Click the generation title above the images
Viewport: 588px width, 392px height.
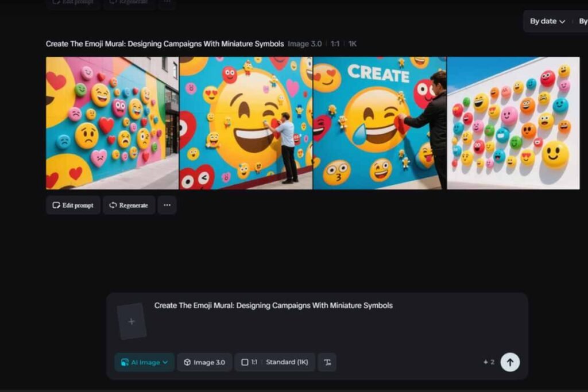(165, 44)
